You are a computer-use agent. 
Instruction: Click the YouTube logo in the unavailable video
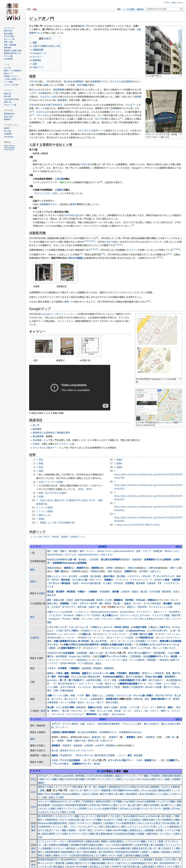[106, 406]
